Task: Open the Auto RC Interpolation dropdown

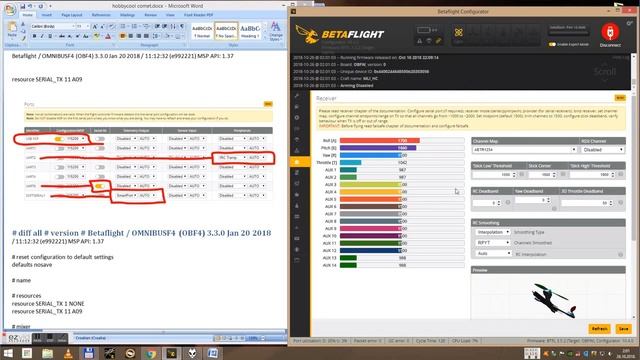Action: (x=493, y=253)
